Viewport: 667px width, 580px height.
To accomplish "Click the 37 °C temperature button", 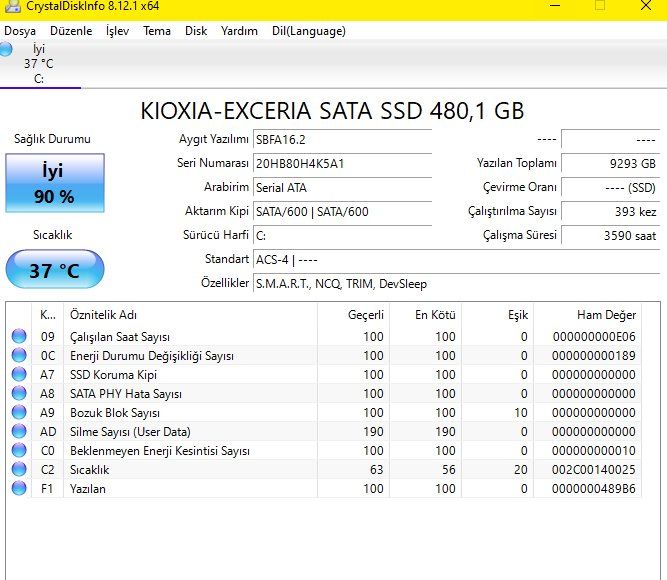I will tap(54, 269).
